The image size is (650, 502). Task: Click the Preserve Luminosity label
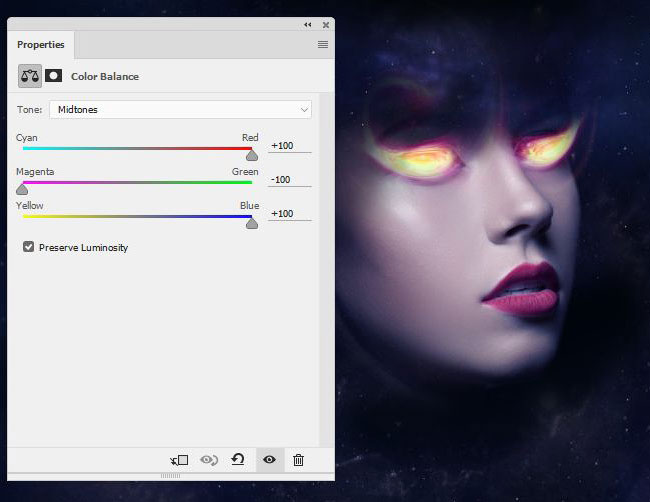[83, 247]
